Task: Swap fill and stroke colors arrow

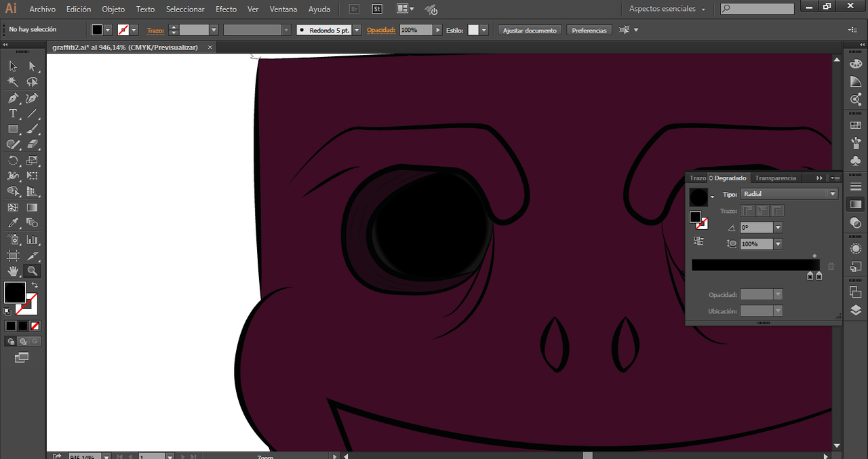Action: tap(35, 285)
